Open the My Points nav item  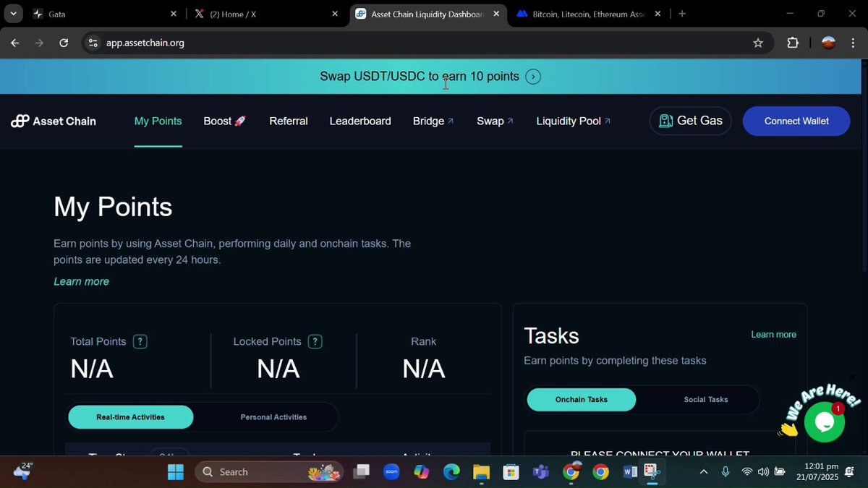click(x=158, y=121)
